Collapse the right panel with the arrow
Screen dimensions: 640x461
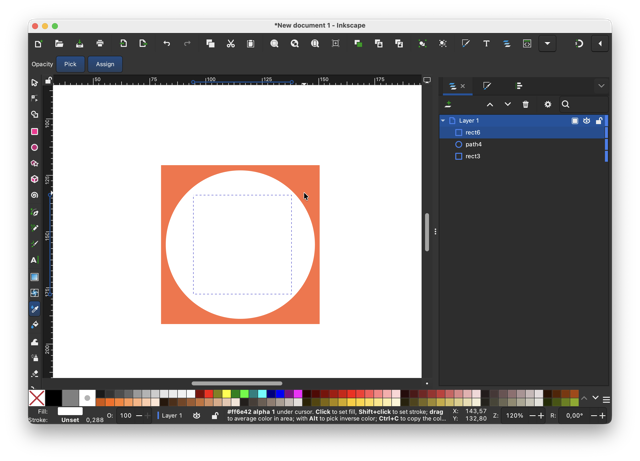(600, 44)
